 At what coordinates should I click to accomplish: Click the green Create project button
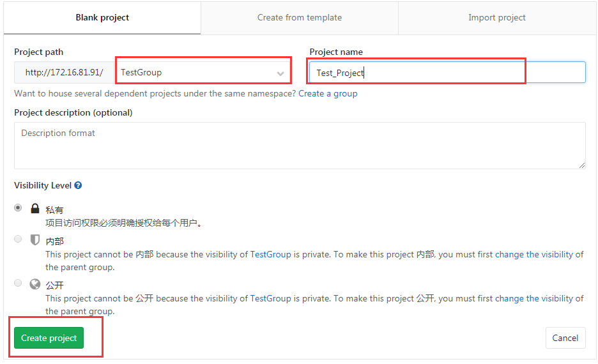point(49,338)
